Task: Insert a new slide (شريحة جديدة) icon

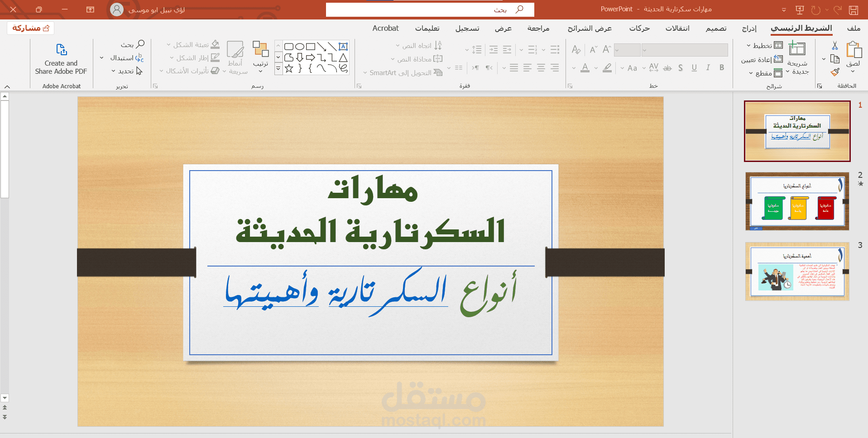Action: click(x=797, y=48)
